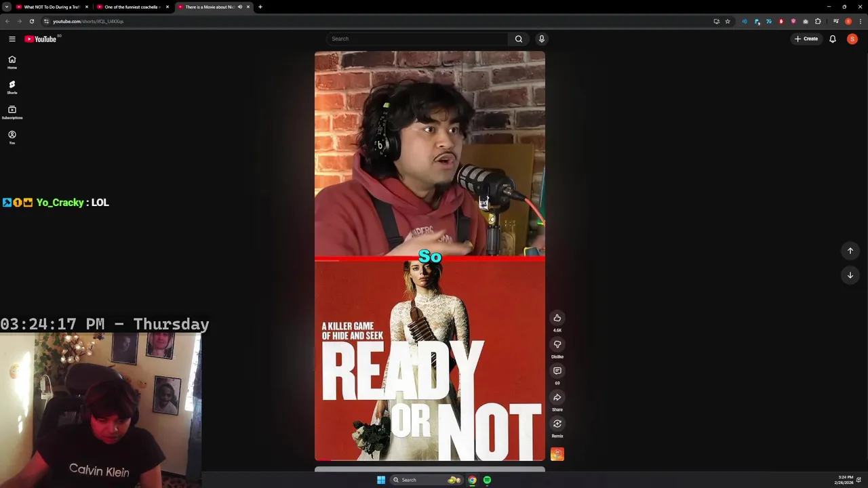Viewport: 868px width, 488px height.
Task: Open the pink shield extension
Action: [x=793, y=21]
